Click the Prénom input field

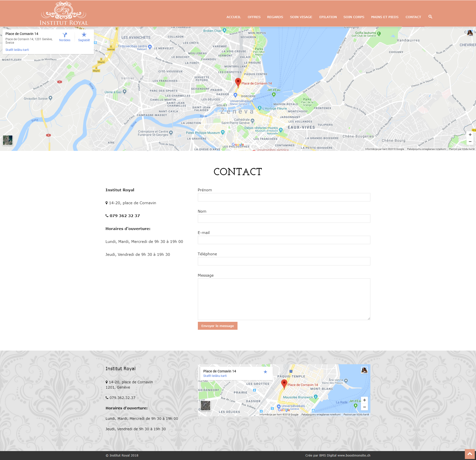[284, 197]
